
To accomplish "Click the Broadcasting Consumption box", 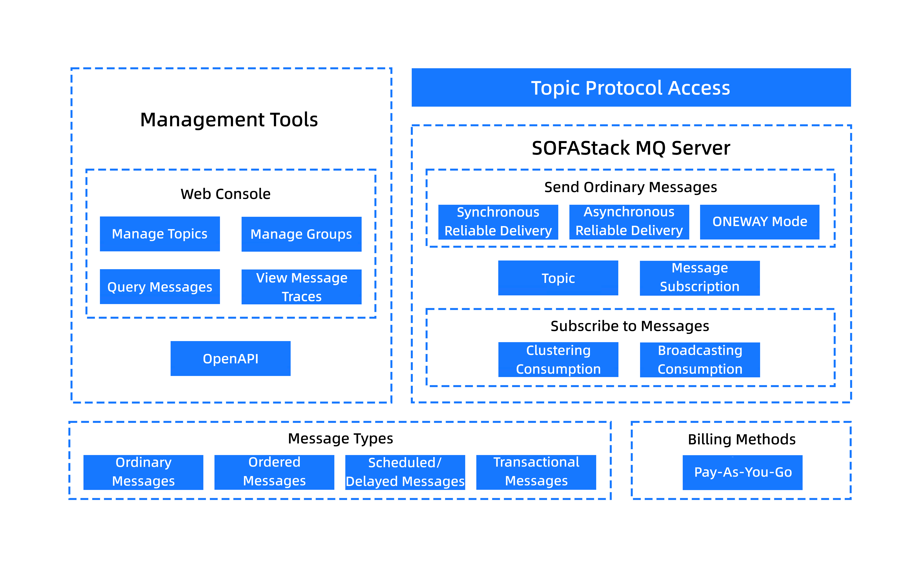I will coord(700,360).
